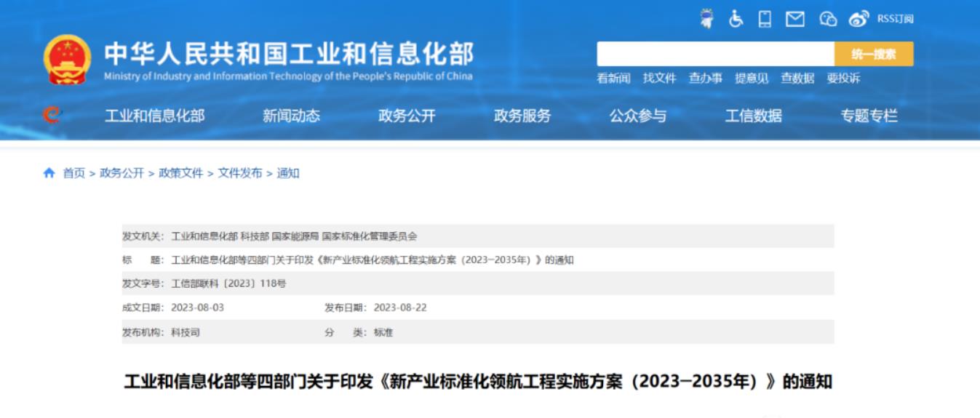Open the RSS订阅 link
The image size is (980, 418).
pyautogui.click(x=895, y=19)
